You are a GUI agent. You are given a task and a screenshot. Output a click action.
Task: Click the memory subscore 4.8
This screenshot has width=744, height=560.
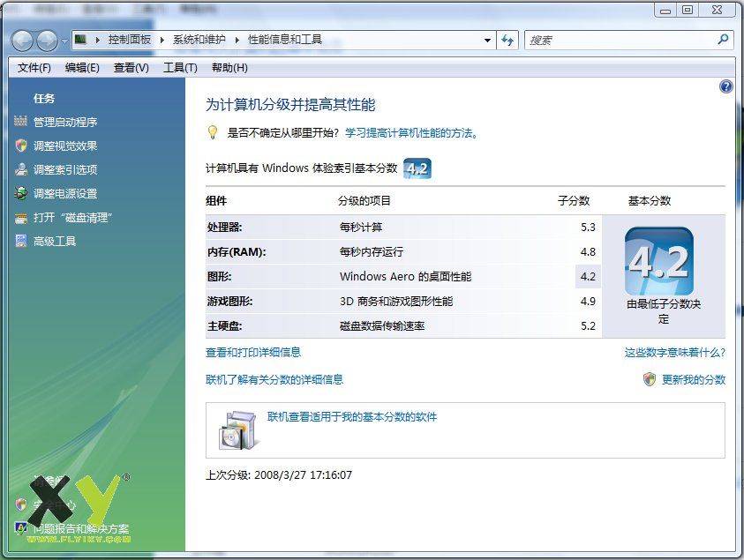pos(588,252)
